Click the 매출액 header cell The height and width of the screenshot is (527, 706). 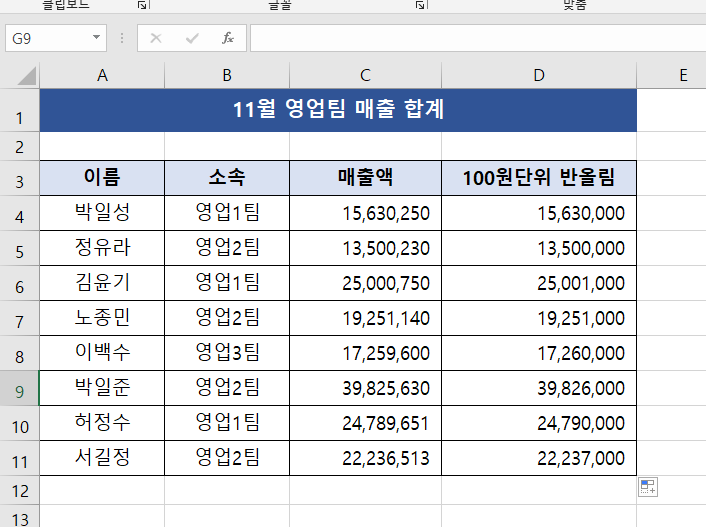[365, 178]
